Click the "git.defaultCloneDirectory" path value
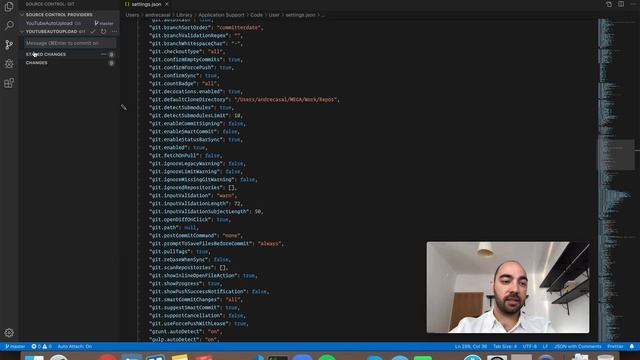 [286, 100]
